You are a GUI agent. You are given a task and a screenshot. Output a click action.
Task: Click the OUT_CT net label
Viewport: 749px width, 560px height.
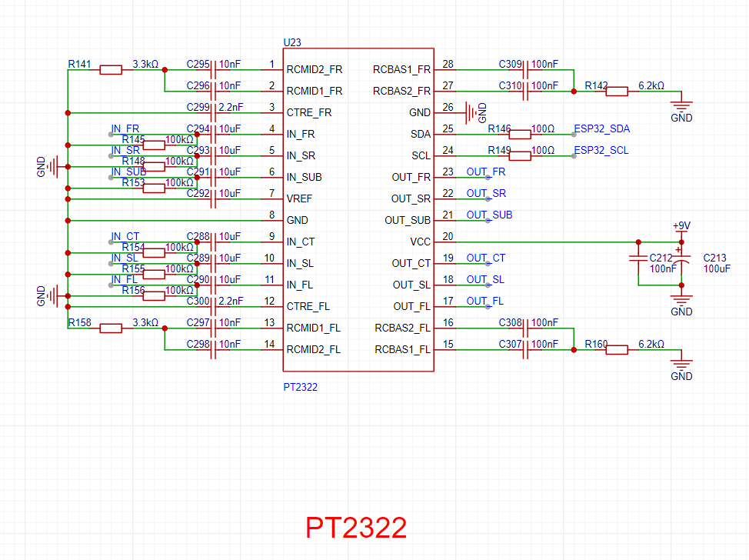[486, 258]
